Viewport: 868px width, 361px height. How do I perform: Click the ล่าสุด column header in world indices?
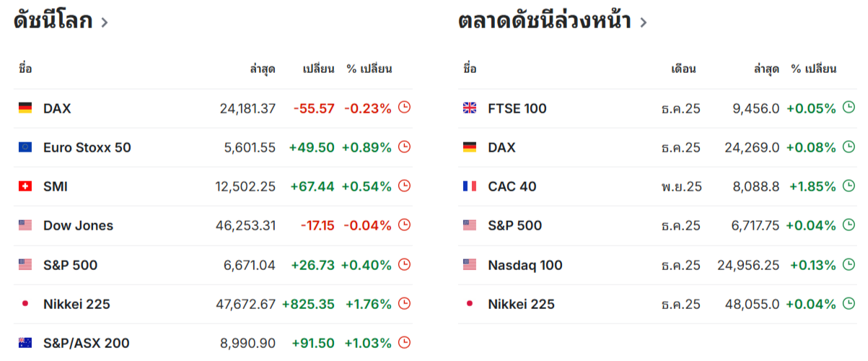[x=263, y=69]
